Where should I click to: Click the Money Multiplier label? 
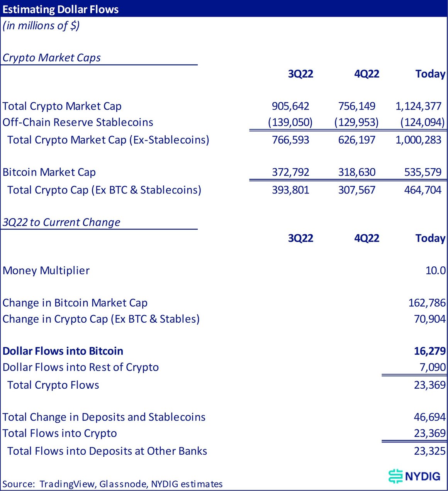tap(46, 271)
